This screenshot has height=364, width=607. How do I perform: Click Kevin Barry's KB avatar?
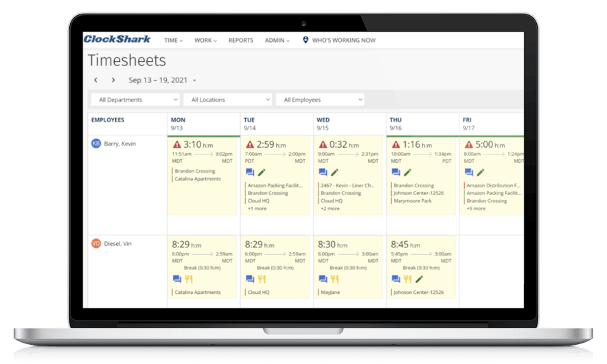point(96,144)
